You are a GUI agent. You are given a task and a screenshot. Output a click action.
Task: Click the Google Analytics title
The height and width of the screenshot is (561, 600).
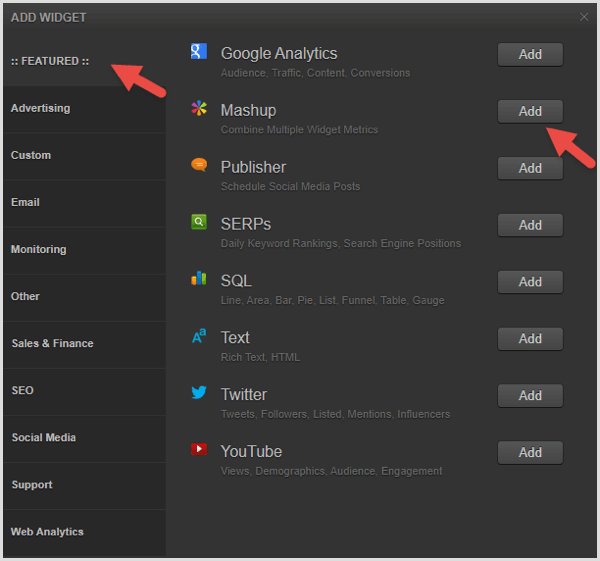(x=279, y=53)
